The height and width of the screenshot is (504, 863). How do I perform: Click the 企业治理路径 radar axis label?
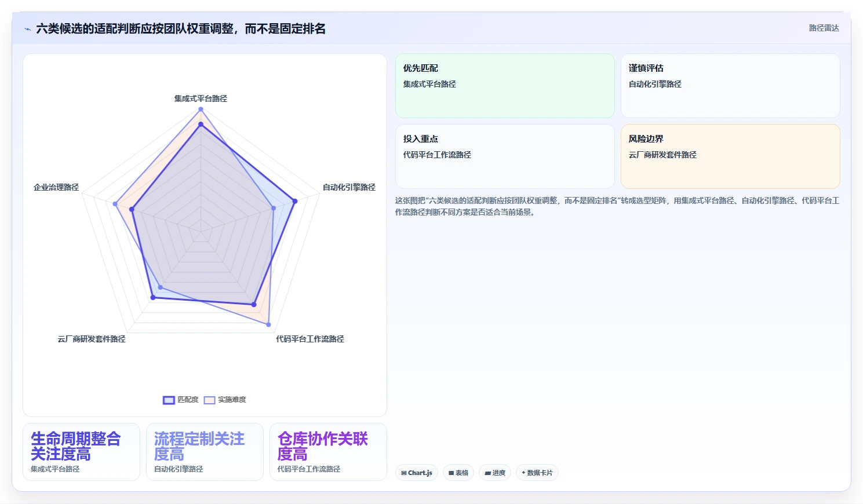point(56,187)
